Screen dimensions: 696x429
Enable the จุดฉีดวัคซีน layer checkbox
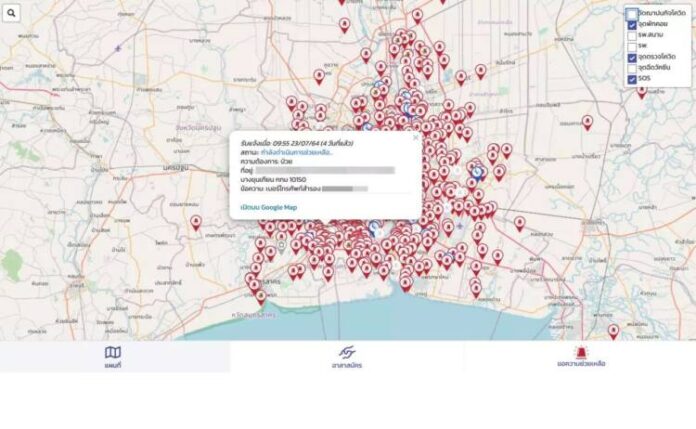click(632, 68)
